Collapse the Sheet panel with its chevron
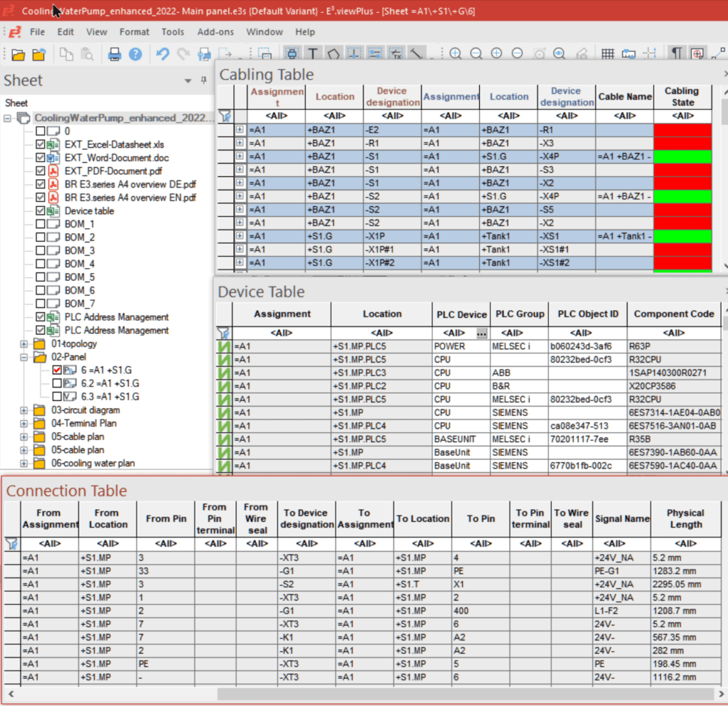Image resolution: width=728 pixels, height=706 pixels. pyautogui.click(x=188, y=80)
